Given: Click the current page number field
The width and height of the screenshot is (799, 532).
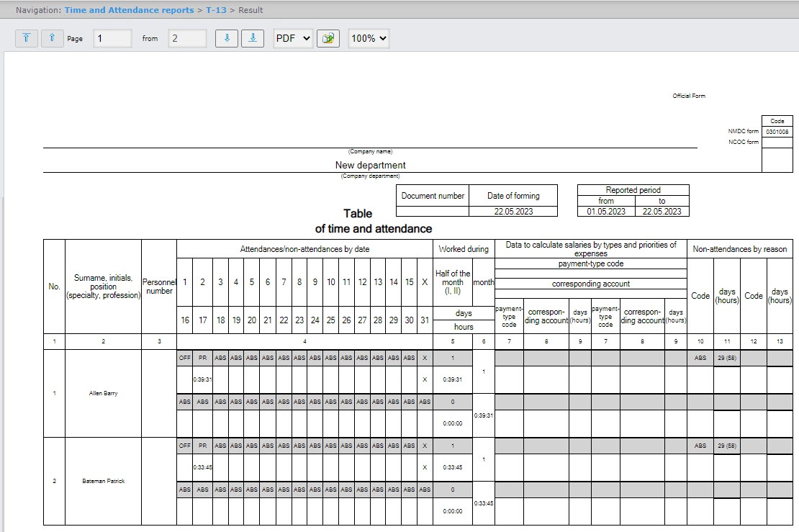Looking at the screenshot, I should click(112, 38).
